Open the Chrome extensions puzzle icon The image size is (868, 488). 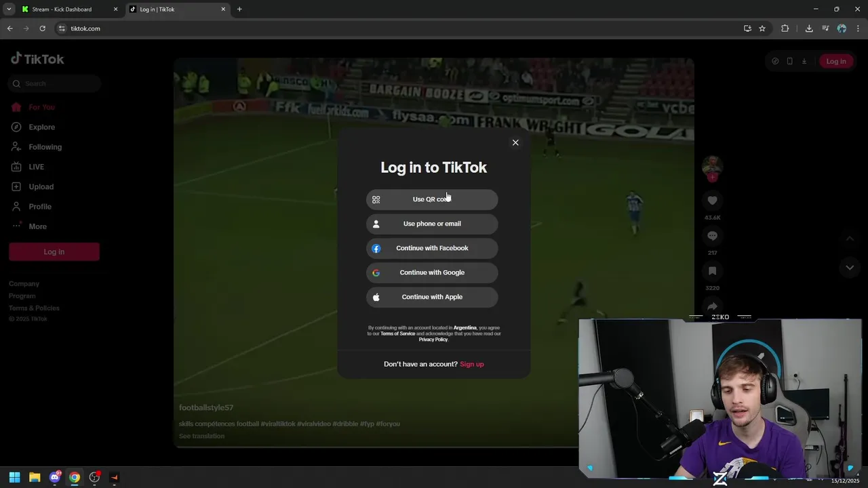(x=785, y=28)
